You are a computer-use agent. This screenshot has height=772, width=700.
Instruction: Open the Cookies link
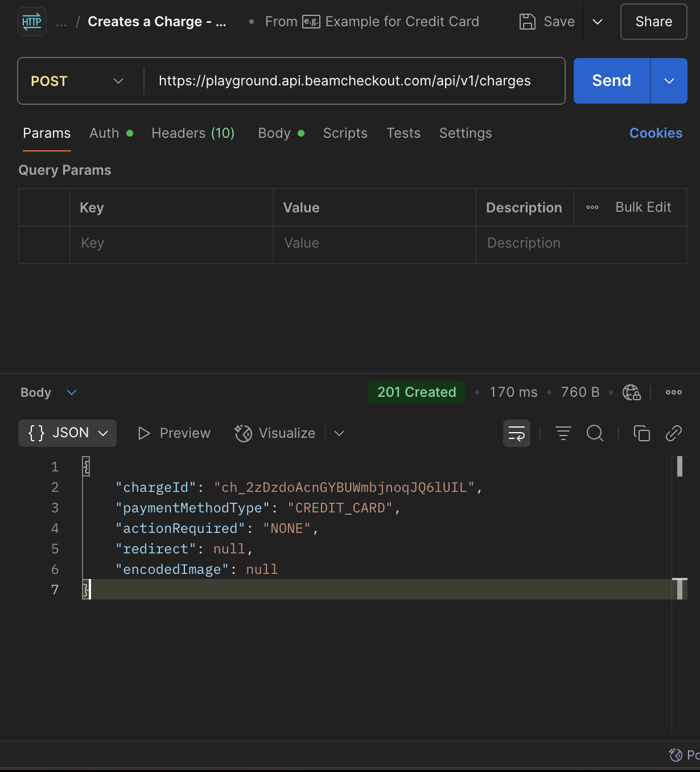pyautogui.click(x=656, y=133)
